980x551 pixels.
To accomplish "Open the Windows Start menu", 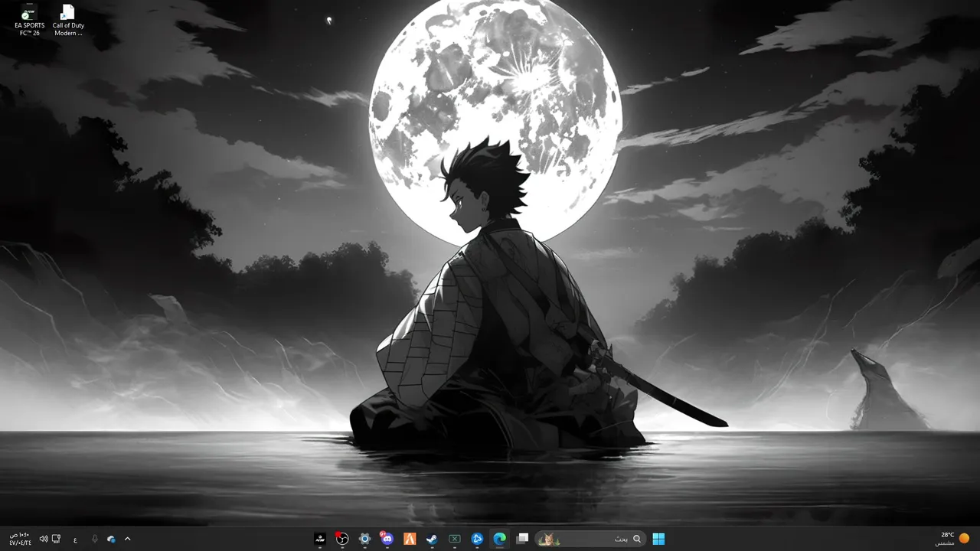I will coord(658,539).
